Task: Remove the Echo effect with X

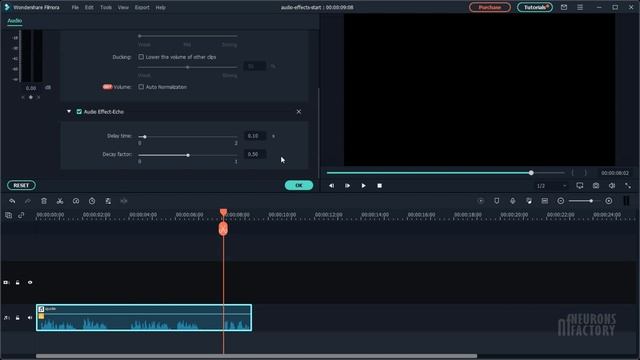Action: pyautogui.click(x=299, y=111)
